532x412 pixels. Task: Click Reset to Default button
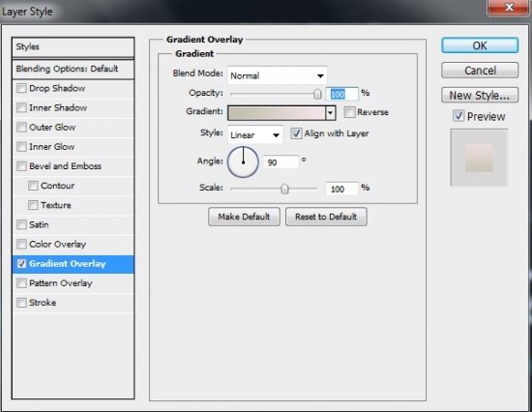tap(326, 217)
